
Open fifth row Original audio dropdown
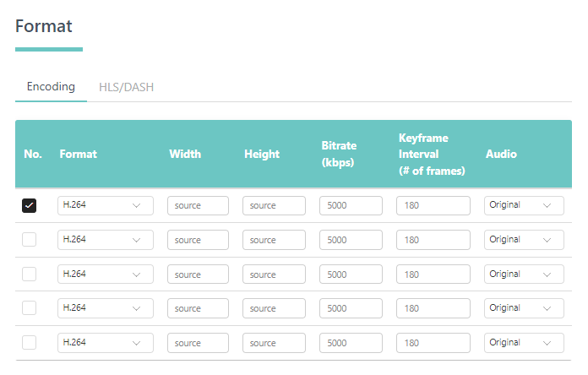click(x=524, y=343)
